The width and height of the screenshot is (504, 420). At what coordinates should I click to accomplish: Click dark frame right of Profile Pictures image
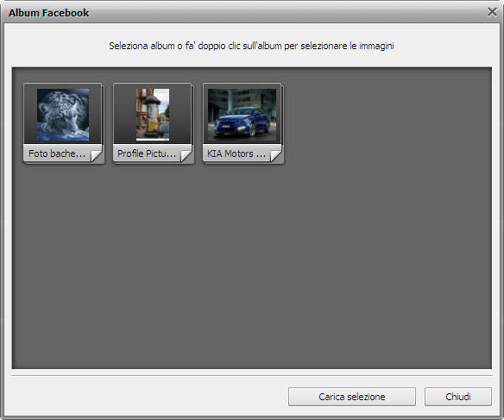[x=180, y=114]
